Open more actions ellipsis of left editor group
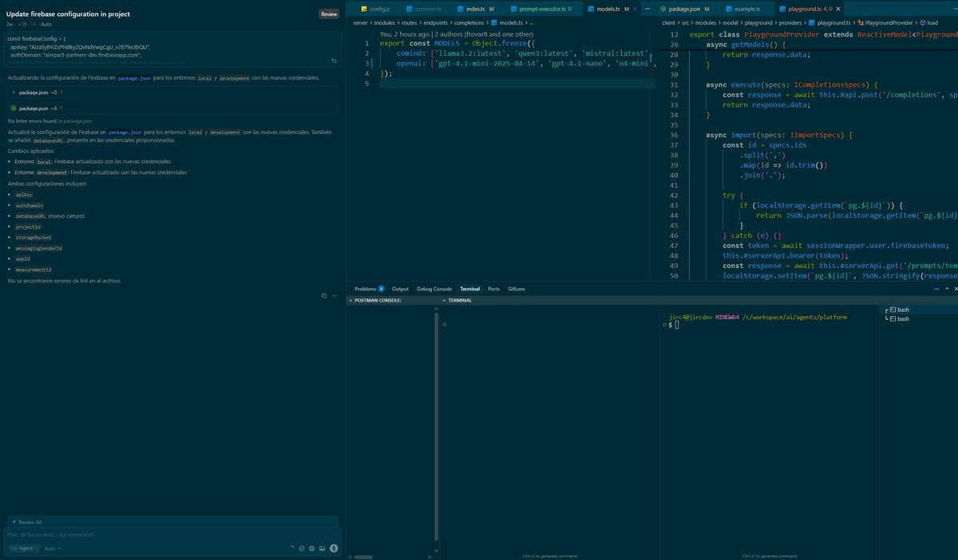Image resolution: width=958 pixels, height=560 pixels. (x=649, y=8)
